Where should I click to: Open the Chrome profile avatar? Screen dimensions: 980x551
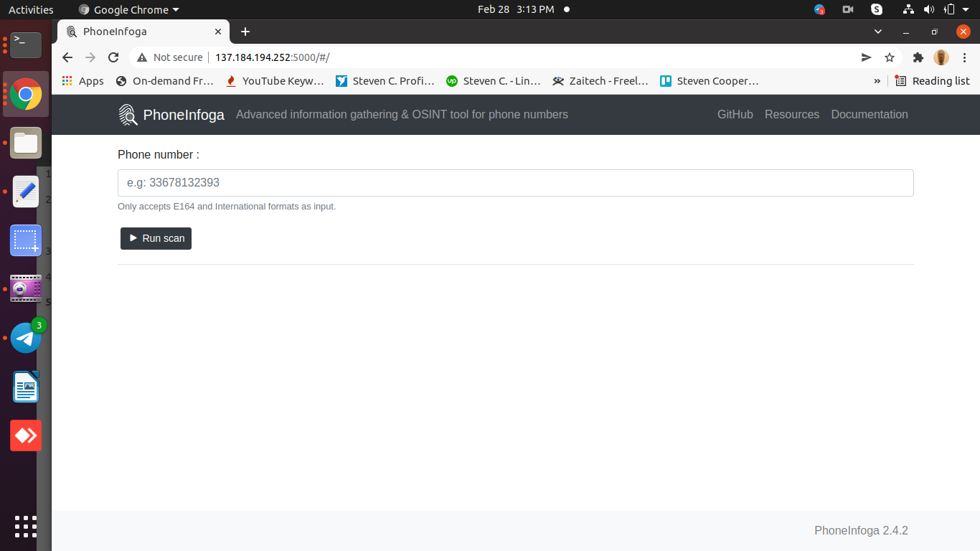click(941, 57)
